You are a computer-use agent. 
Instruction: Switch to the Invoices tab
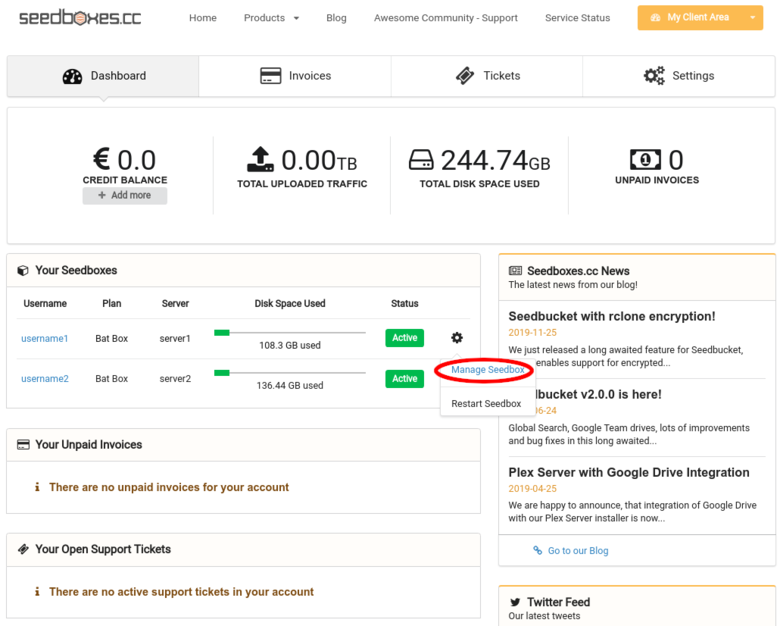pyautogui.click(x=295, y=76)
